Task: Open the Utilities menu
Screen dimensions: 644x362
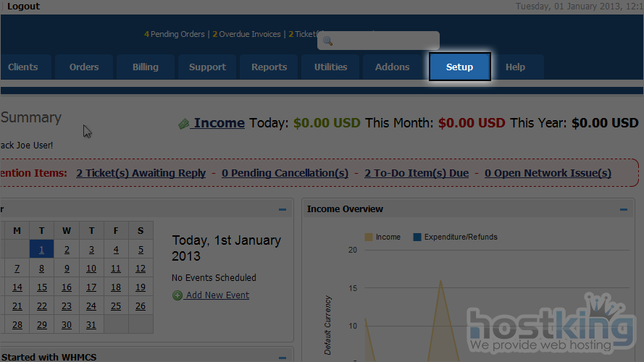Action: [330, 67]
